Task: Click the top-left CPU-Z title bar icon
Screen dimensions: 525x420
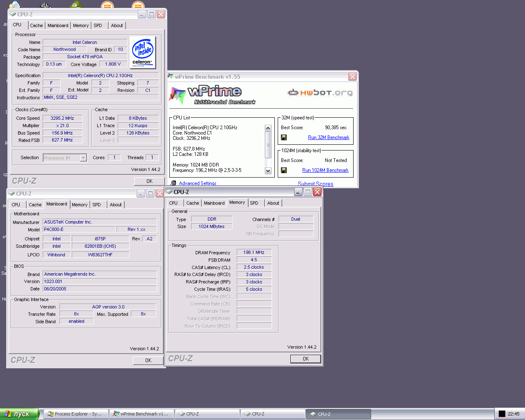Action: tap(13, 14)
